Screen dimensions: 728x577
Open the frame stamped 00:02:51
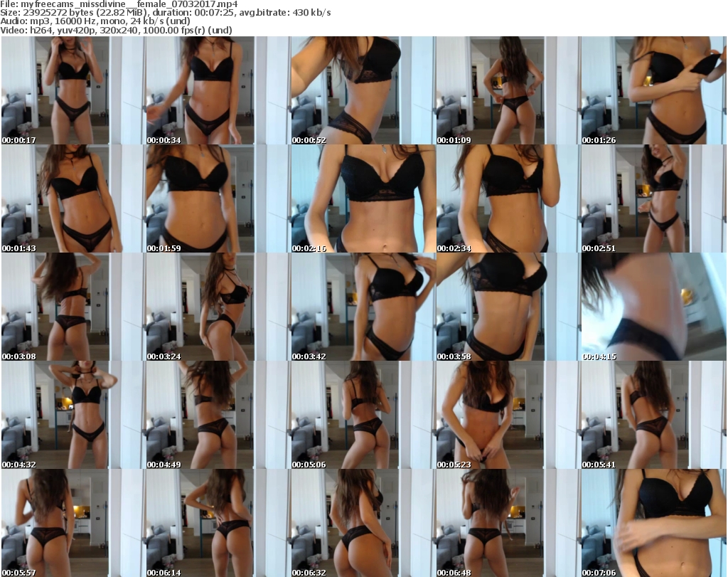click(x=653, y=198)
